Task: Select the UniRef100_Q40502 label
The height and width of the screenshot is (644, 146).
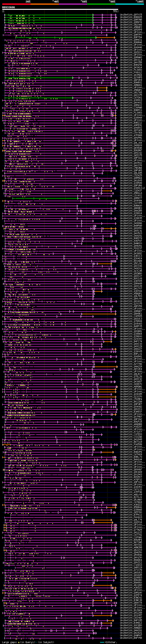Action: pyautogui.click(x=131, y=163)
